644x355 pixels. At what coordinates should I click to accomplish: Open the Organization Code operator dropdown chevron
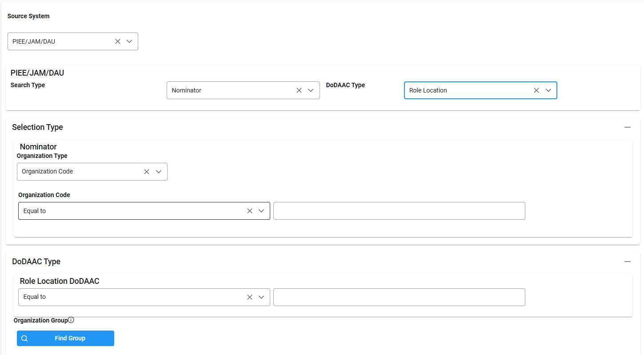coord(261,211)
